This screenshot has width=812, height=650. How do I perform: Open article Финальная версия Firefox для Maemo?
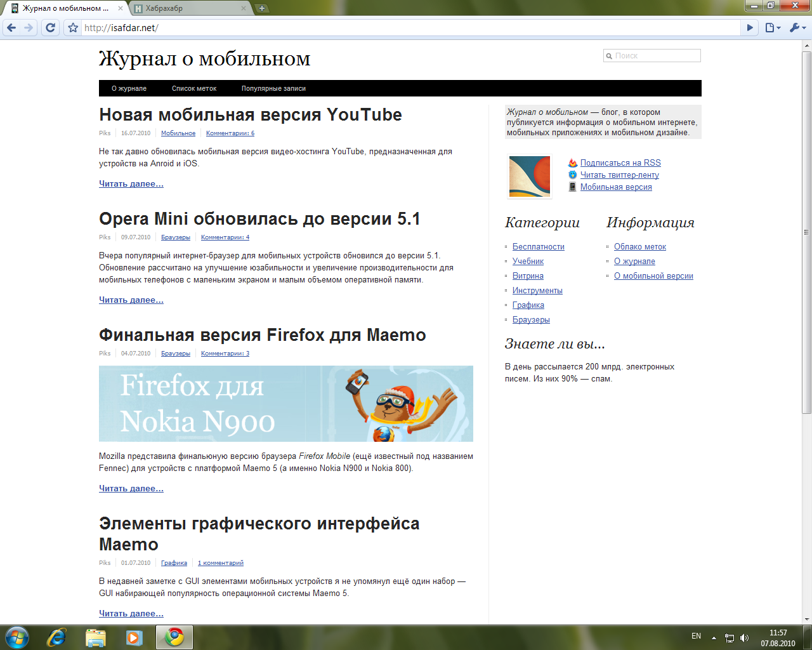coord(263,335)
